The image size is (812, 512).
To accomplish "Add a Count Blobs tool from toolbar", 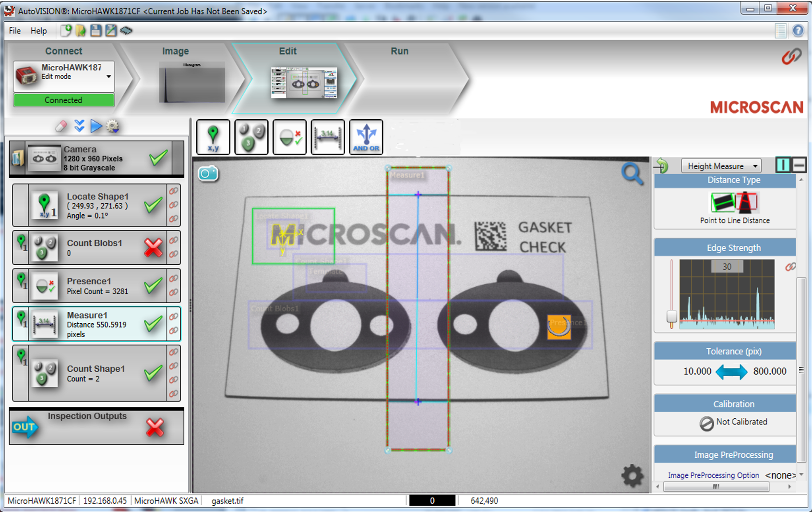I will point(251,137).
